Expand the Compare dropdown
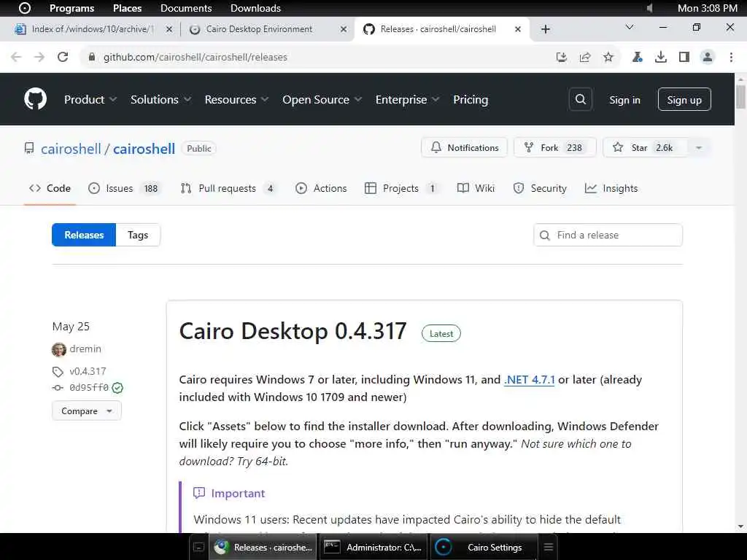 87,411
